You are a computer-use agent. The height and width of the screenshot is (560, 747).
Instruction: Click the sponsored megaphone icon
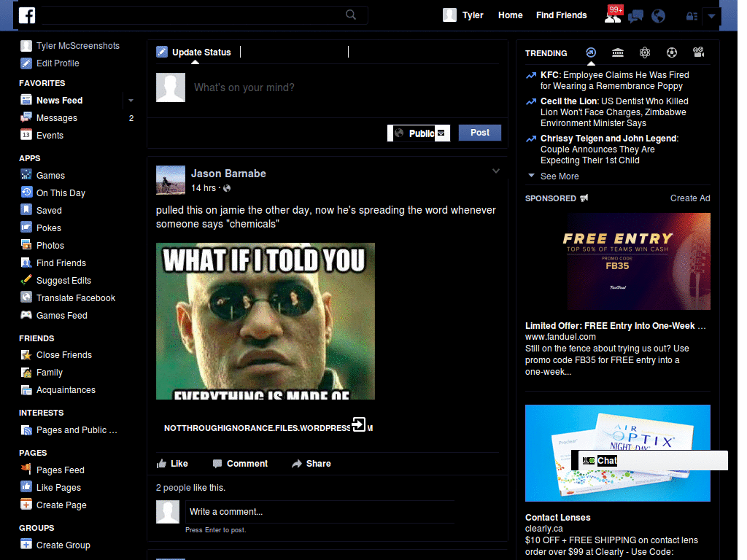point(584,198)
